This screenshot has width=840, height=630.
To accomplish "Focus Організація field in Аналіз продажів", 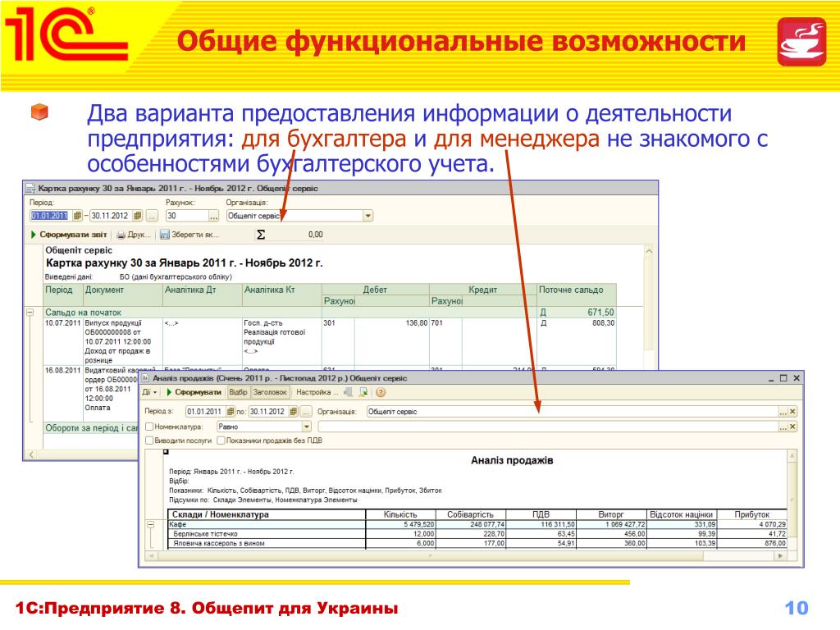I will [572, 412].
